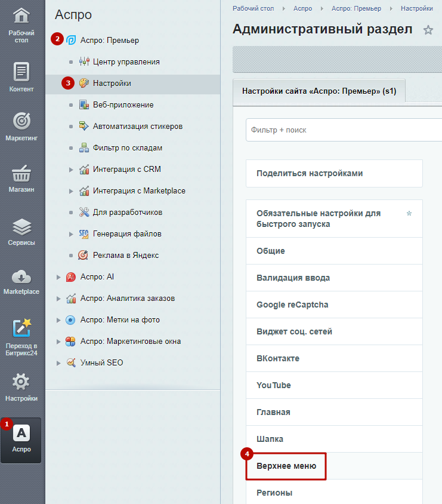Open the Магазин basket icon

click(x=21, y=174)
